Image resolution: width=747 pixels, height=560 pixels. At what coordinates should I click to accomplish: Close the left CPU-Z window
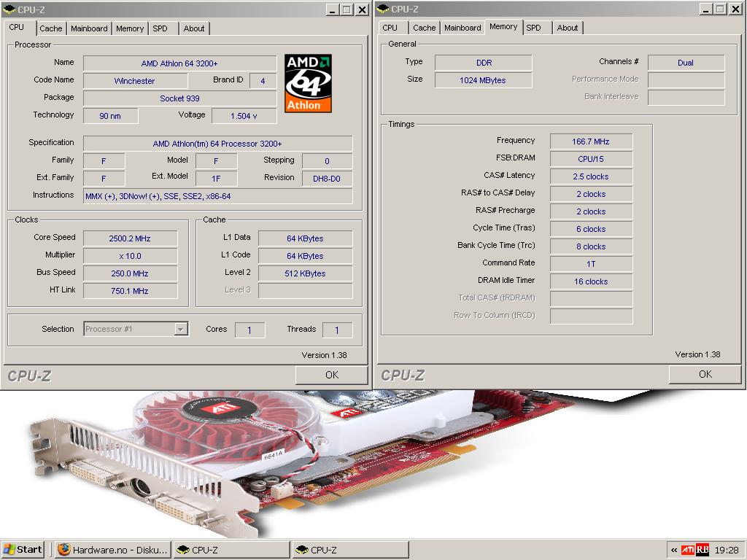click(x=363, y=9)
